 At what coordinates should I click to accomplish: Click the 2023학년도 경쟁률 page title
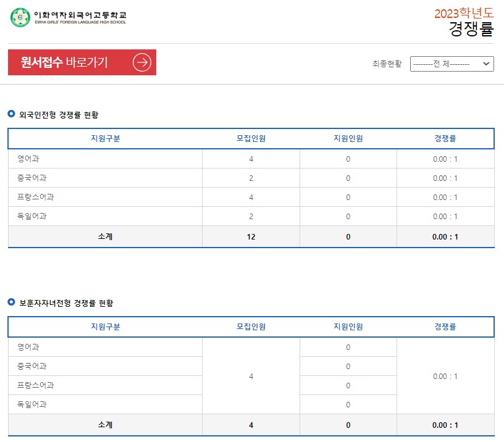click(x=464, y=22)
